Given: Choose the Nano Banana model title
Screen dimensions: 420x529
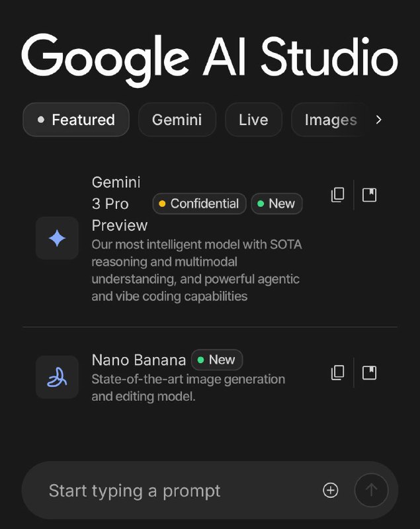Looking at the screenshot, I should (x=139, y=360).
